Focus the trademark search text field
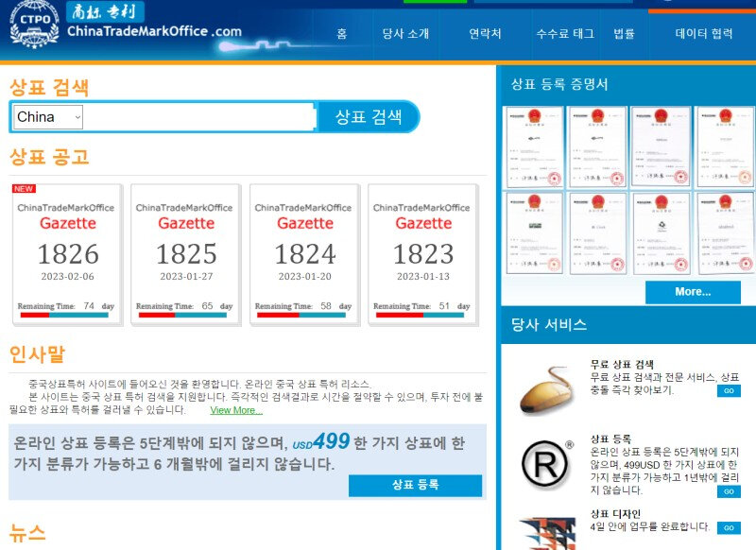The width and height of the screenshot is (756, 550). pos(199,117)
